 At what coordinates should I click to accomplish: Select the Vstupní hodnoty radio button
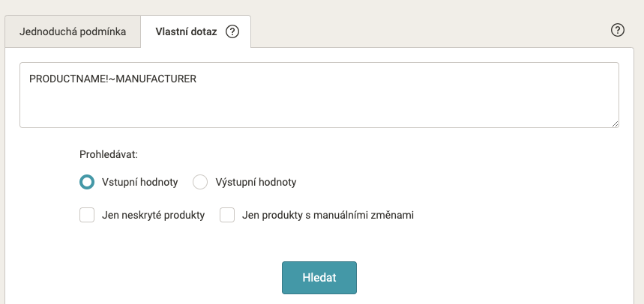click(x=87, y=182)
